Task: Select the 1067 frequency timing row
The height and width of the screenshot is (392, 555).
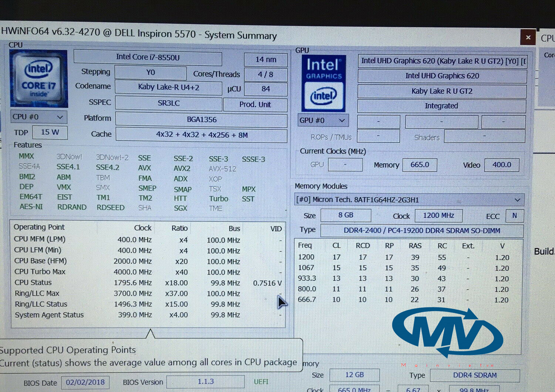Action: click(404, 268)
